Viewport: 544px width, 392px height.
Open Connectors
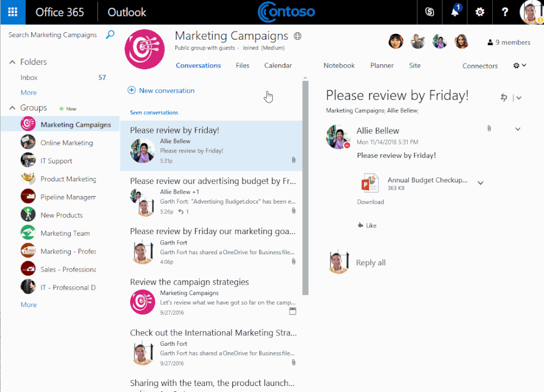[x=480, y=66]
